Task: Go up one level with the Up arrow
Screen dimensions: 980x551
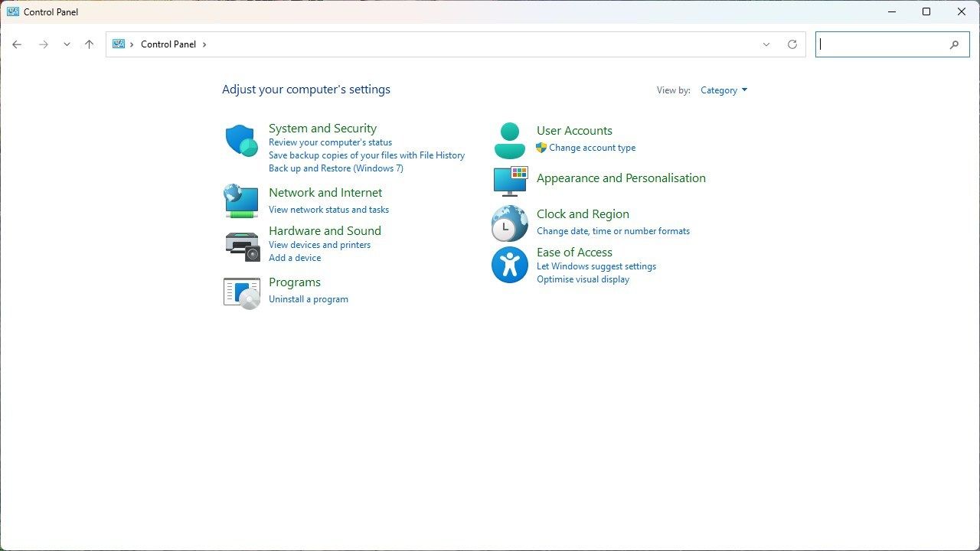Action: [89, 44]
